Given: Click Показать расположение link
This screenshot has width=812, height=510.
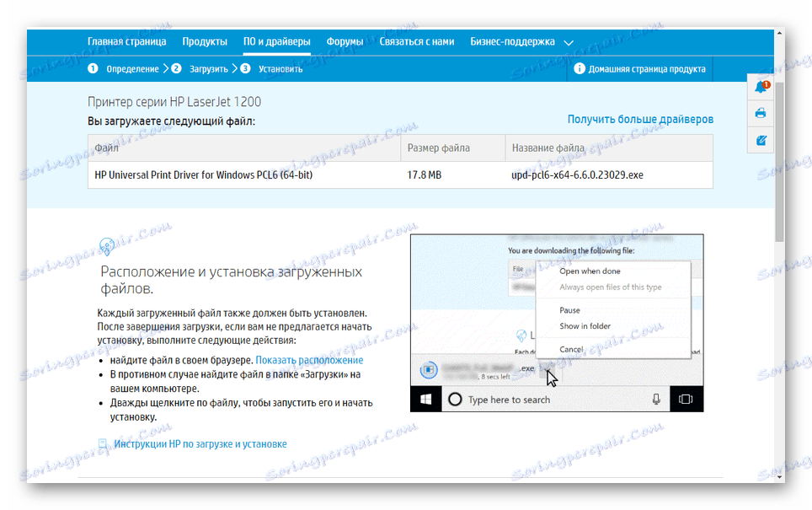Looking at the screenshot, I should pos(309,360).
